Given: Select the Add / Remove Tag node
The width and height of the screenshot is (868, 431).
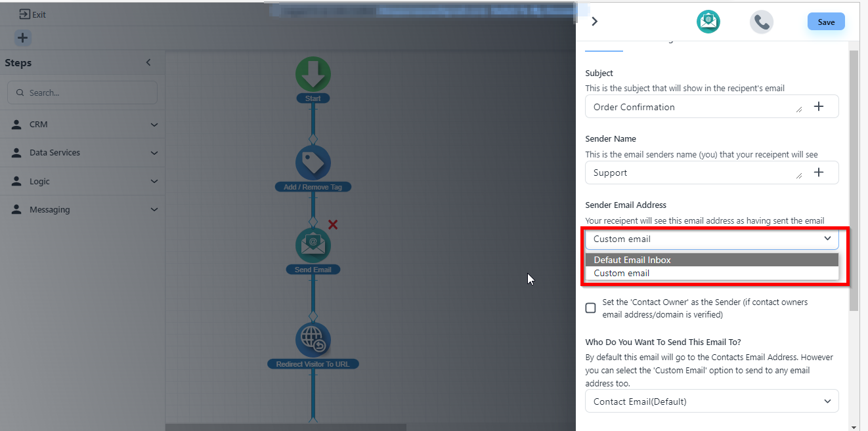Looking at the screenshot, I should [313, 163].
